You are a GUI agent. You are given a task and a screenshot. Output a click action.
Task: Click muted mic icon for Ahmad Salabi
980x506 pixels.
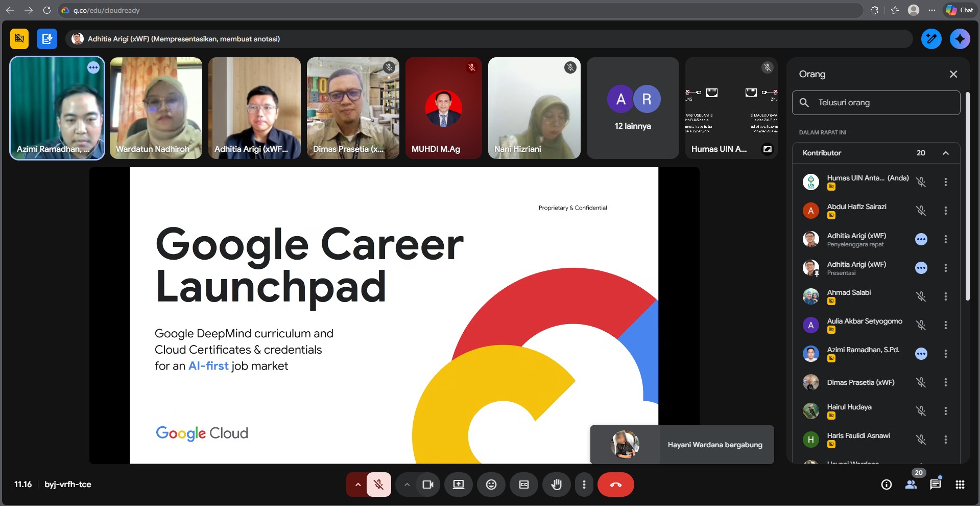pos(921,296)
